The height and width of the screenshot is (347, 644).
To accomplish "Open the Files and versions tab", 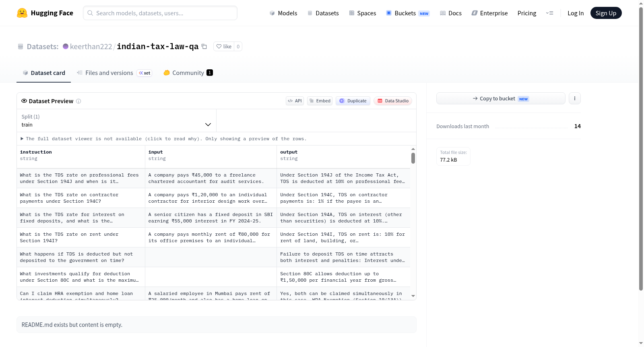I will (x=114, y=73).
